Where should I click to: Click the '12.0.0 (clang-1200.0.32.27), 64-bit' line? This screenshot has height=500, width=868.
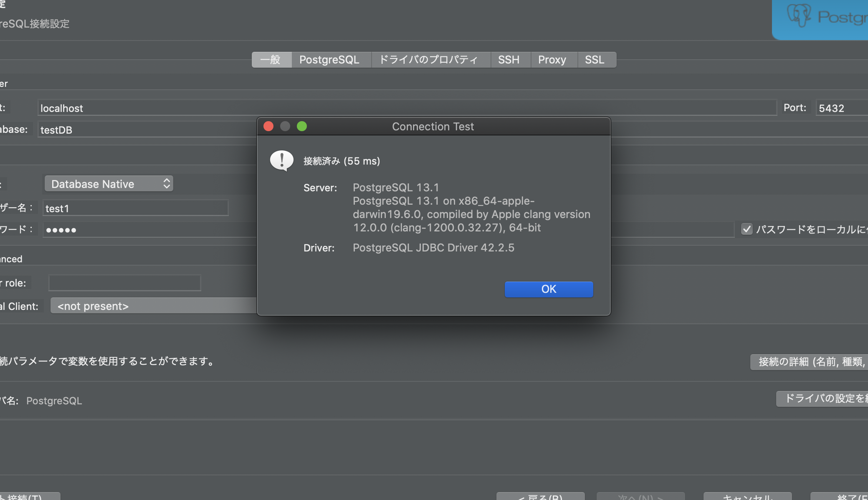pyautogui.click(x=447, y=228)
